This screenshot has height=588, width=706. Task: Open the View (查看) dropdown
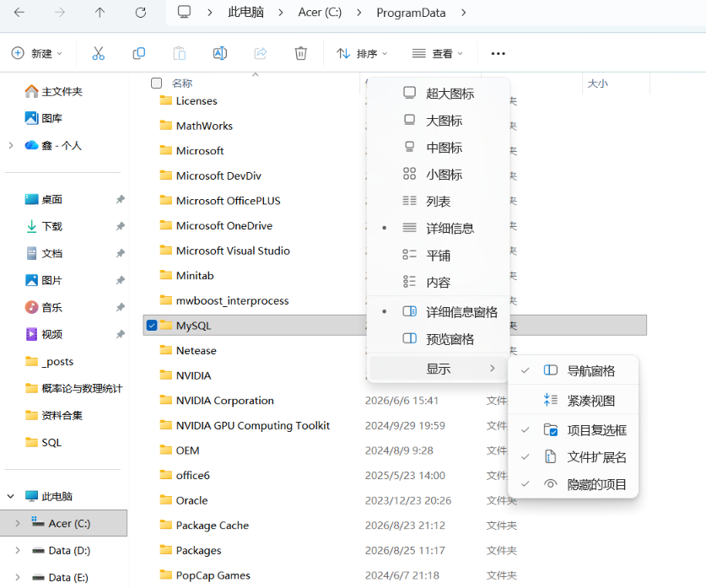pos(438,54)
